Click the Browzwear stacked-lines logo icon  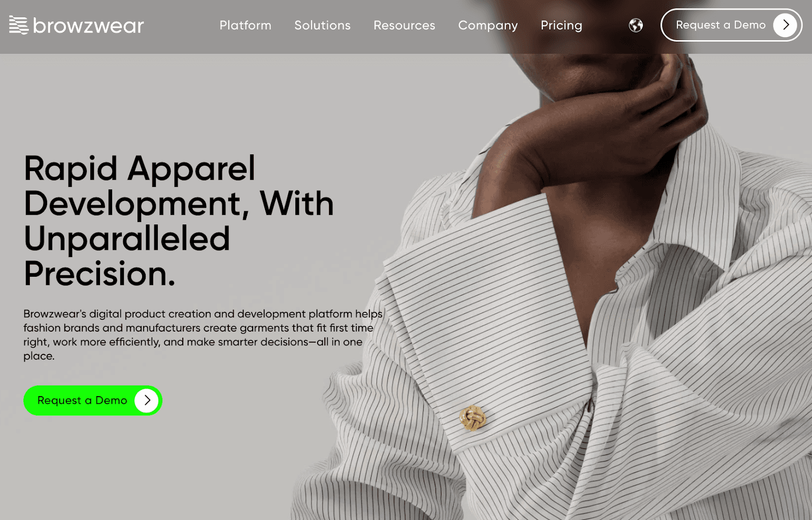tap(19, 25)
